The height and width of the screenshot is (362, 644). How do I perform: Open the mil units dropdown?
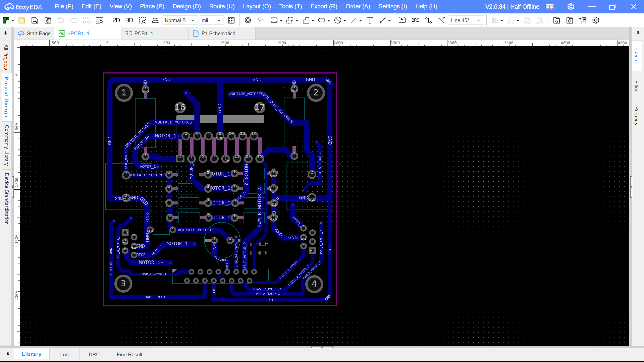pyautogui.click(x=211, y=20)
